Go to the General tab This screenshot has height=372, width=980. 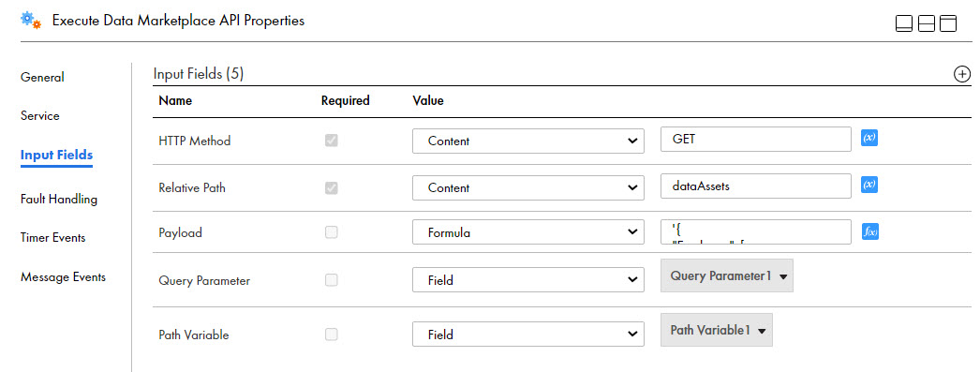[42, 78]
